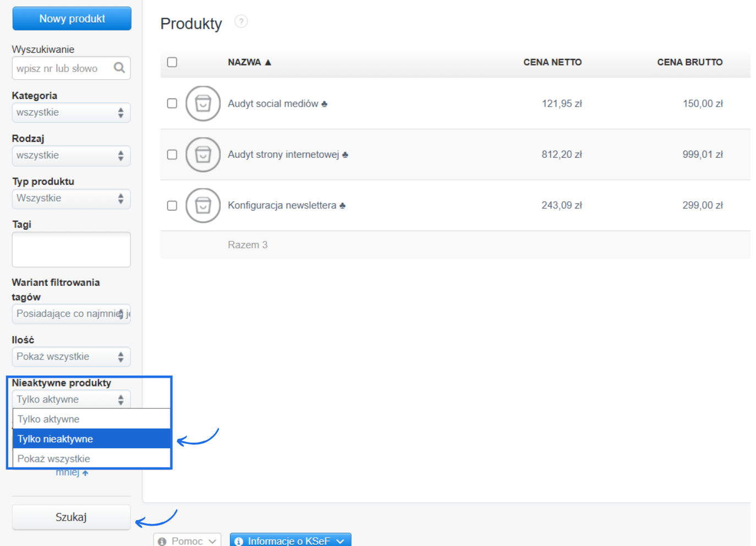Screen dimensions: 756x546
Task: Open the Kategoria dropdown
Action: [71, 113]
